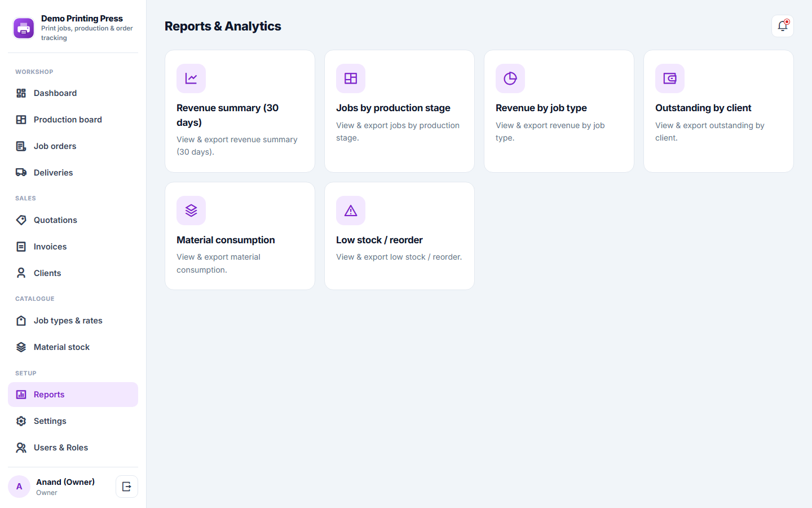Click the Deliveries truck icon
The width and height of the screenshot is (812, 508).
[21, 173]
